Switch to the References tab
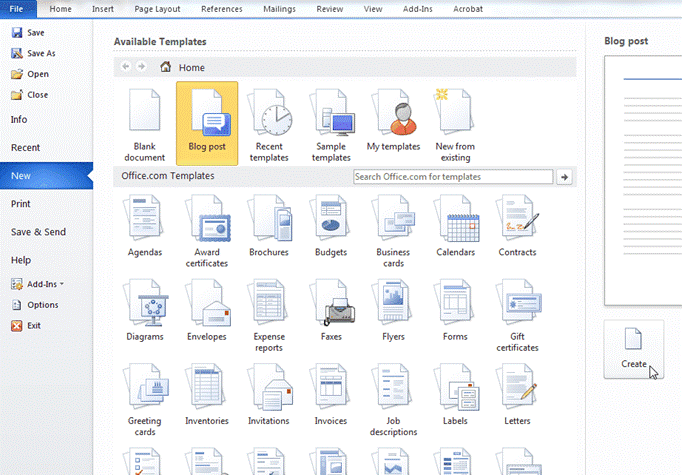The image size is (682, 475). (221, 9)
